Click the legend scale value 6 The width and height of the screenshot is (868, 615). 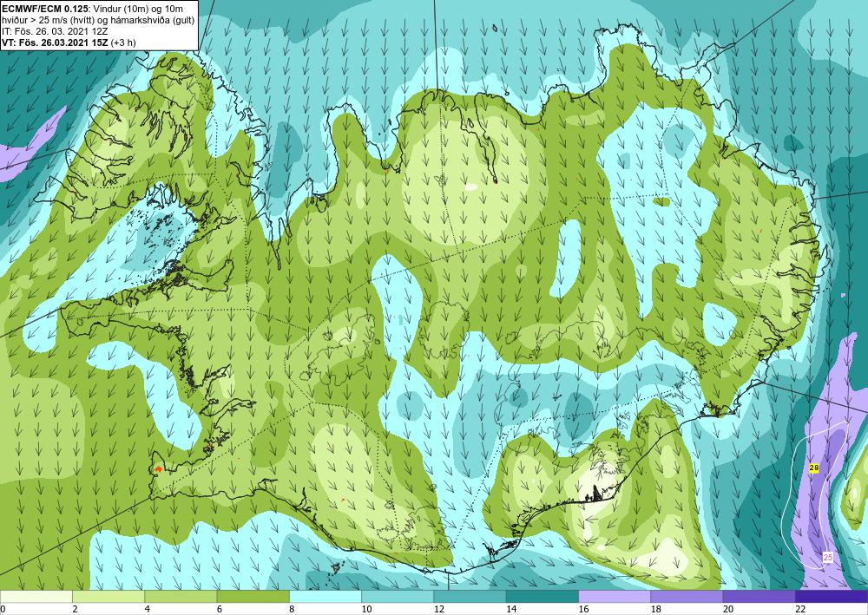tap(220, 609)
